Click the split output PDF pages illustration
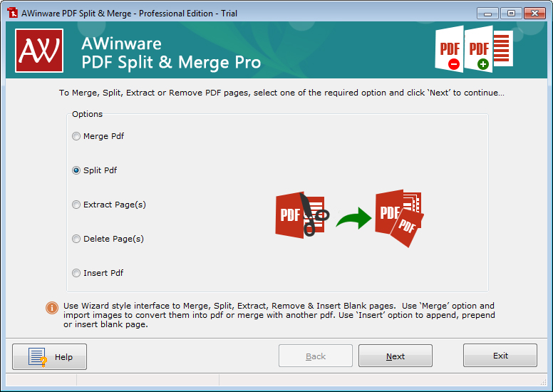The image size is (553, 392). (x=400, y=218)
